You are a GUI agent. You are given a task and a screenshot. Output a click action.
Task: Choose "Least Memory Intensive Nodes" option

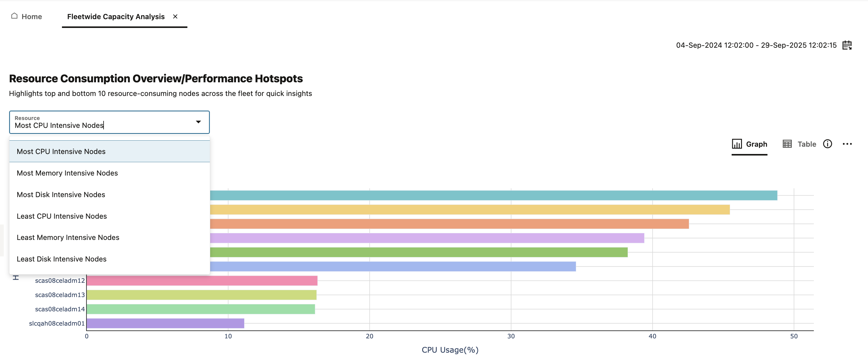point(68,237)
